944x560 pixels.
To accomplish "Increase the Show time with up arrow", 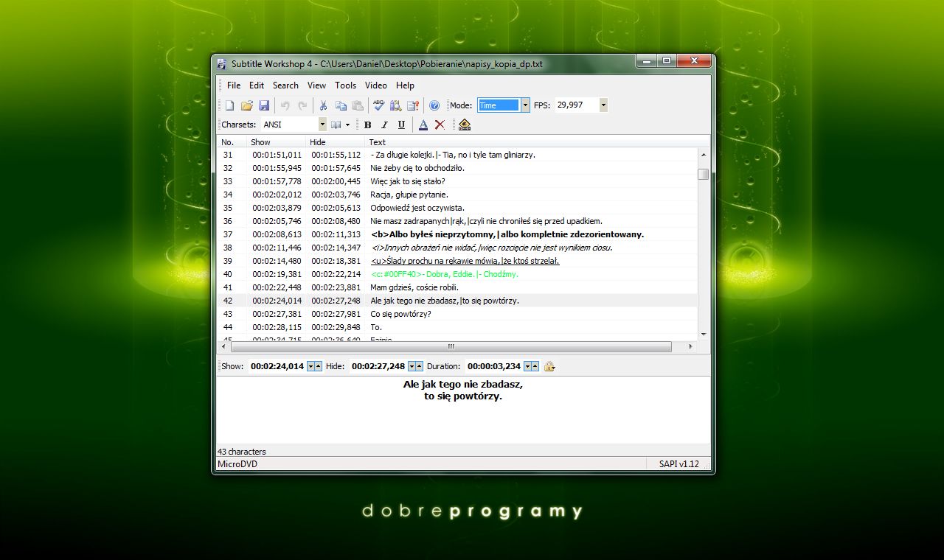I will (x=318, y=366).
